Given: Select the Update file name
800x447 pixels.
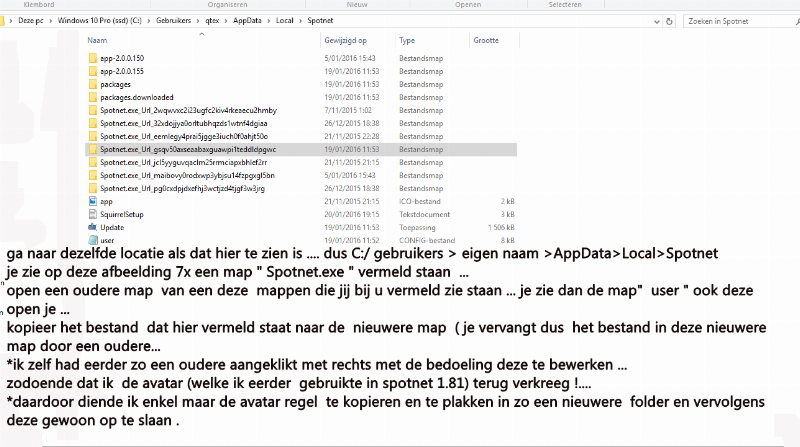Looking at the screenshot, I should pyautogui.click(x=112, y=228).
